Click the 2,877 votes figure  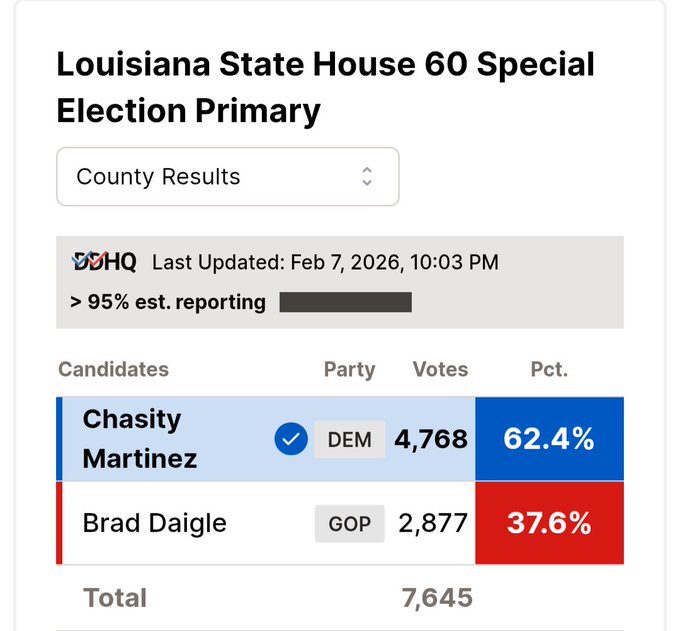pyautogui.click(x=433, y=523)
